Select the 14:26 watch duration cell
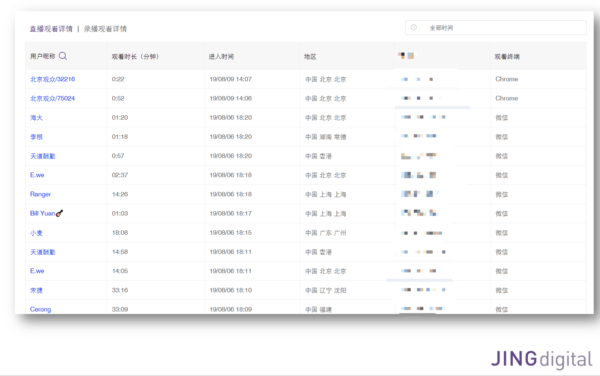The height and width of the screenshot is (376, 600). click(120, 194)
